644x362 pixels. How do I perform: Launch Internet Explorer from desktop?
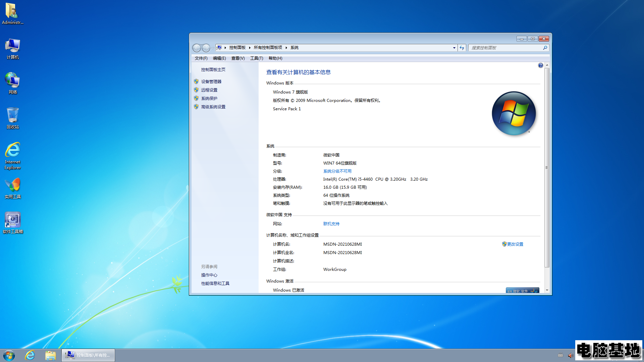click(12, 156)
